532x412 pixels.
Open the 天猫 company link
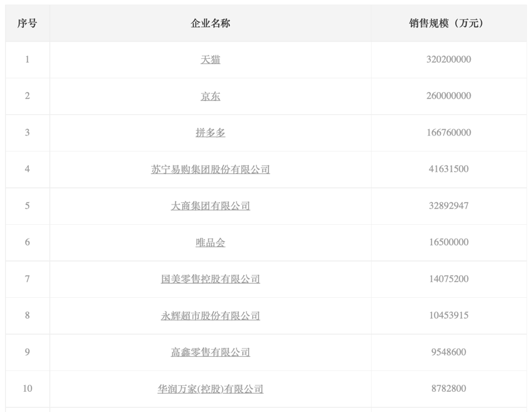[210, 59]
